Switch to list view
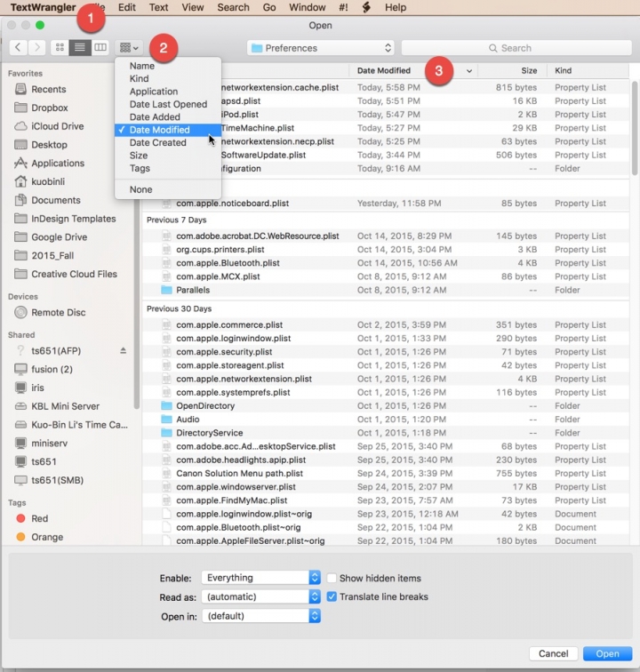The height and width of the screenshot is (672, 640). tap(80, 47)
